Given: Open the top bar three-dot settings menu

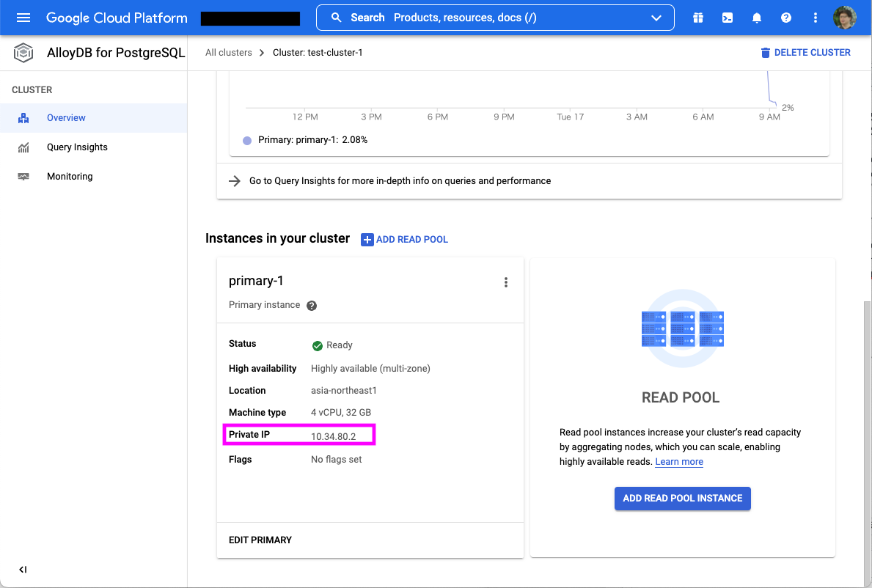Looking at the screenshot, I should 816,18.
